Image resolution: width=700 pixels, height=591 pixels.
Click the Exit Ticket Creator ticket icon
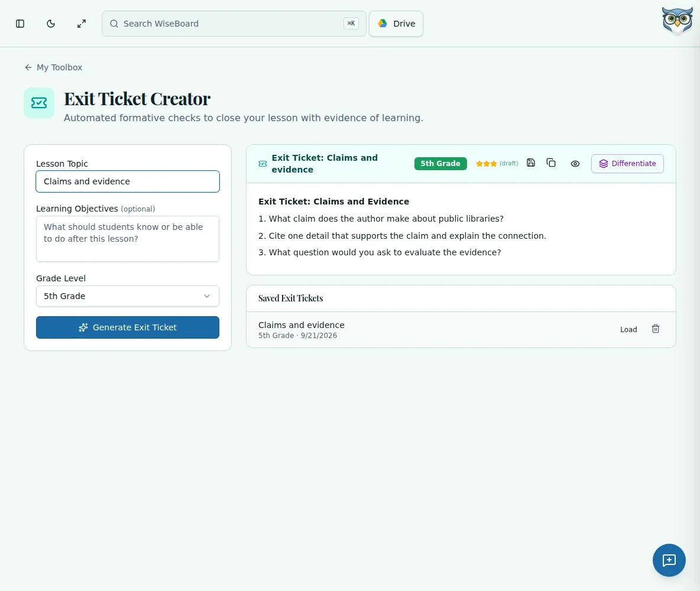[x=39, y=103]
